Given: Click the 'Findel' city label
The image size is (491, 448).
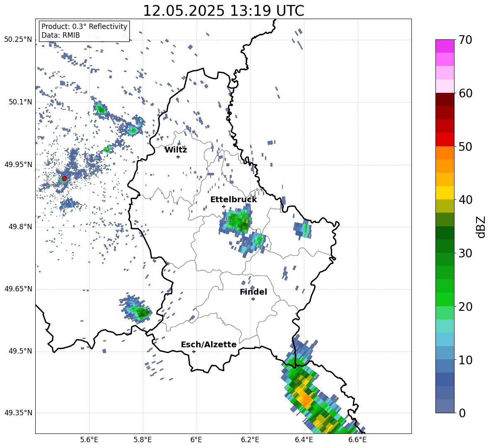Looking at the screenshot, I should 253,292.
